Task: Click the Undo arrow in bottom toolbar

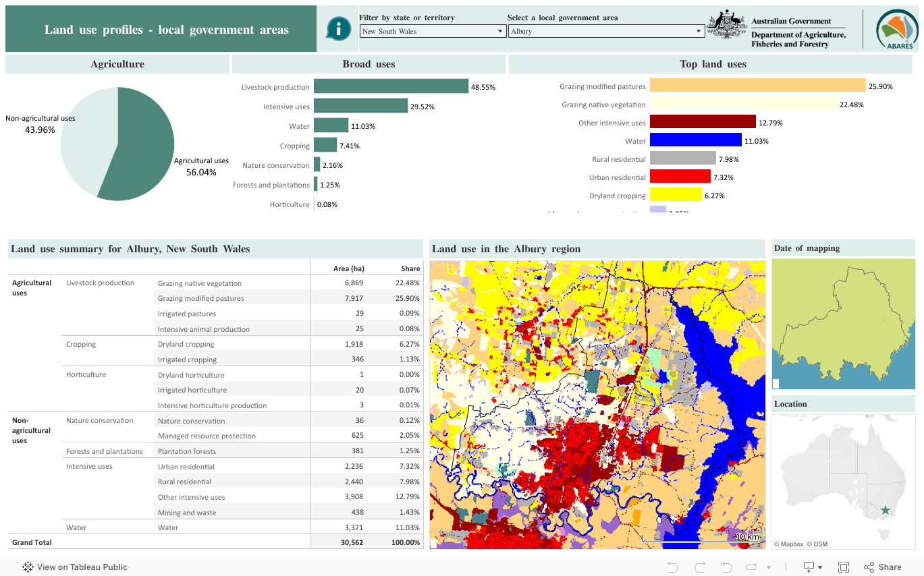Action: [x=672, y=567]
